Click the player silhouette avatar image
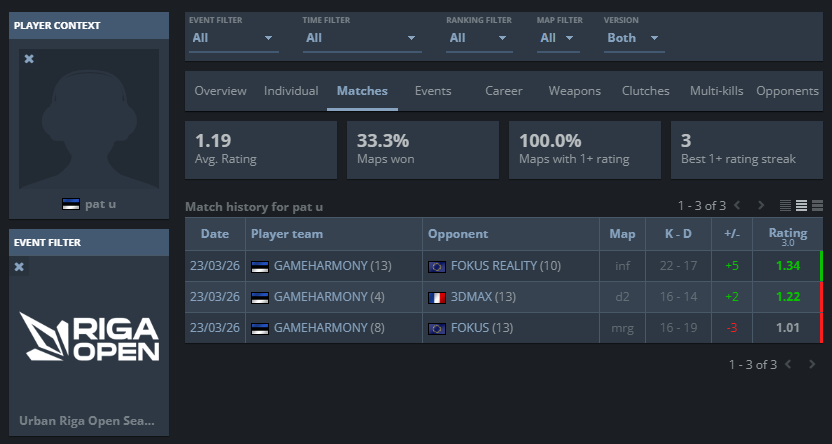This screenshot has height=444, width=832. [89, 119]
